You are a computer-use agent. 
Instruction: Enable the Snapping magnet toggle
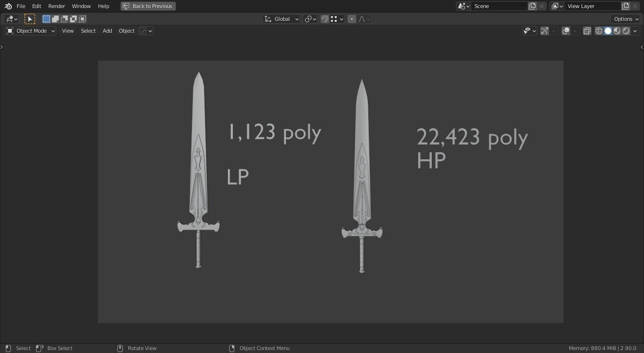tap(325, 19)
